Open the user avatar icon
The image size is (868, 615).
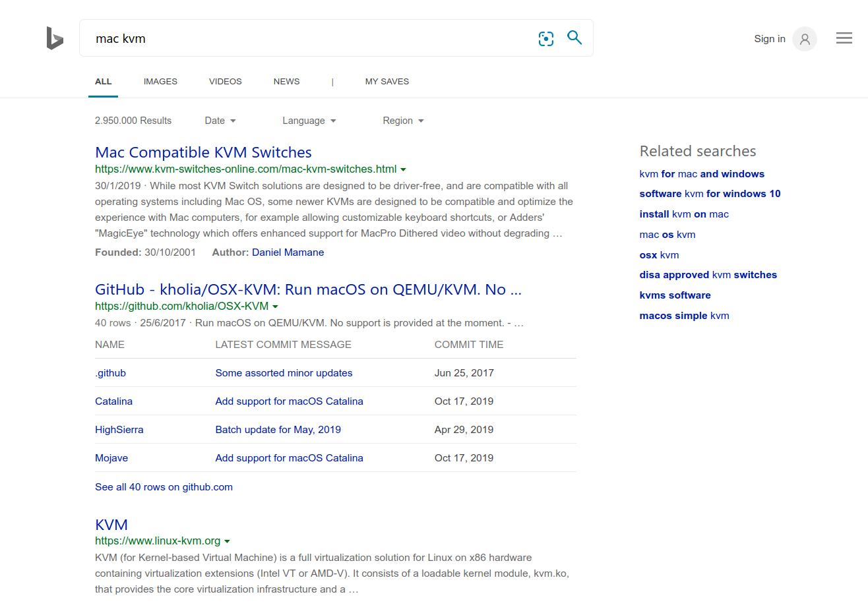coord(805,39)
